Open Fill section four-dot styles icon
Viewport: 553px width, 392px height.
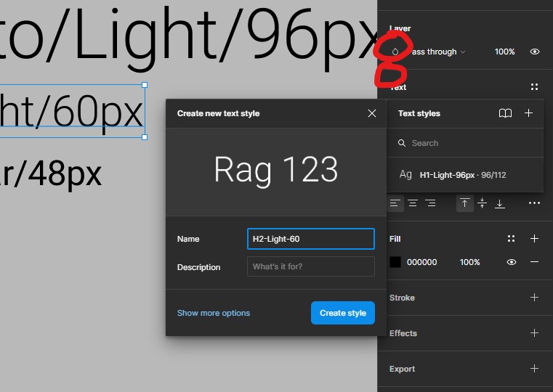(x=512, y=239)
